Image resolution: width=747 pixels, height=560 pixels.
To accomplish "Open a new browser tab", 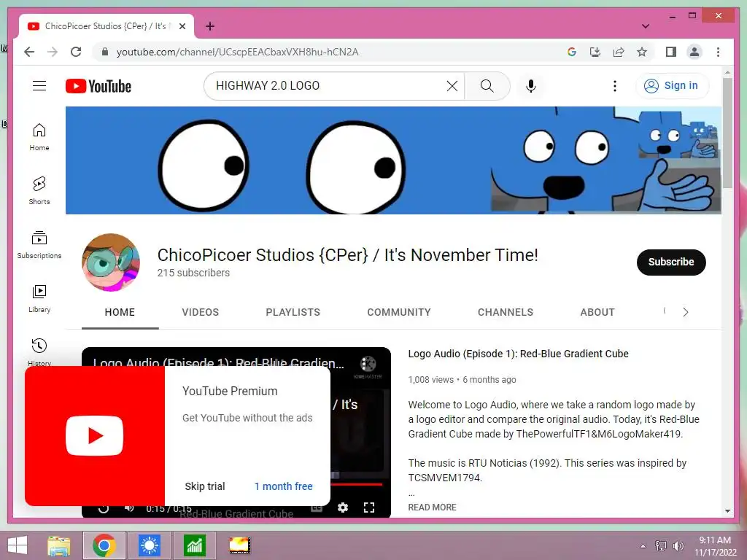I will pyautogui.click(x=210, y=26).
